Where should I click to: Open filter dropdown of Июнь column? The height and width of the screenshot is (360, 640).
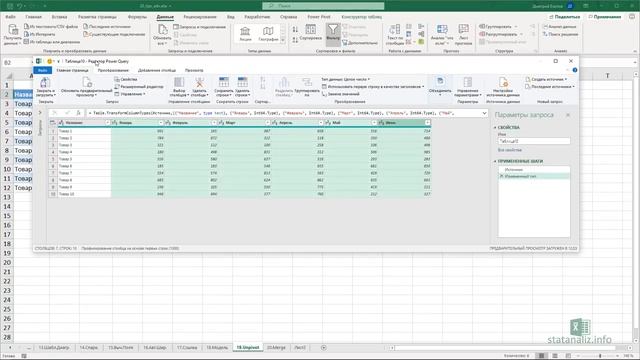(x=427, y=122)
